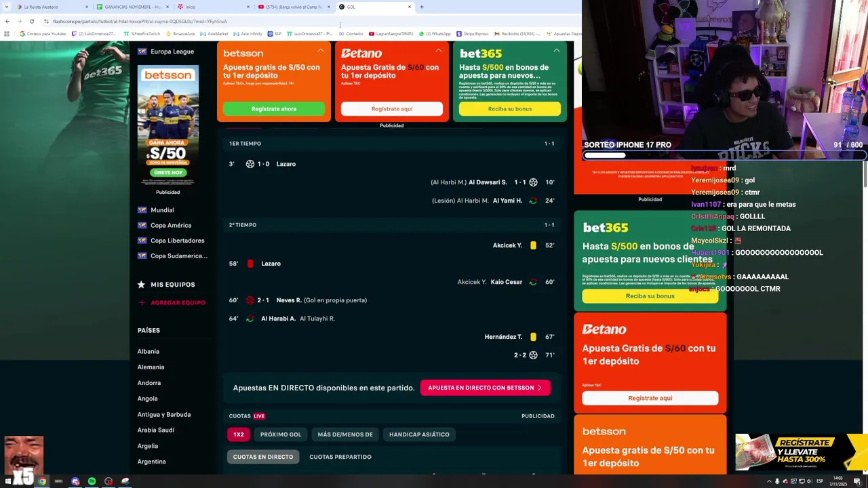Click Reciba su bonus in top bet365 ad
Image resolution: width=868 pixels, height=488 pixels.
[510, 108]
